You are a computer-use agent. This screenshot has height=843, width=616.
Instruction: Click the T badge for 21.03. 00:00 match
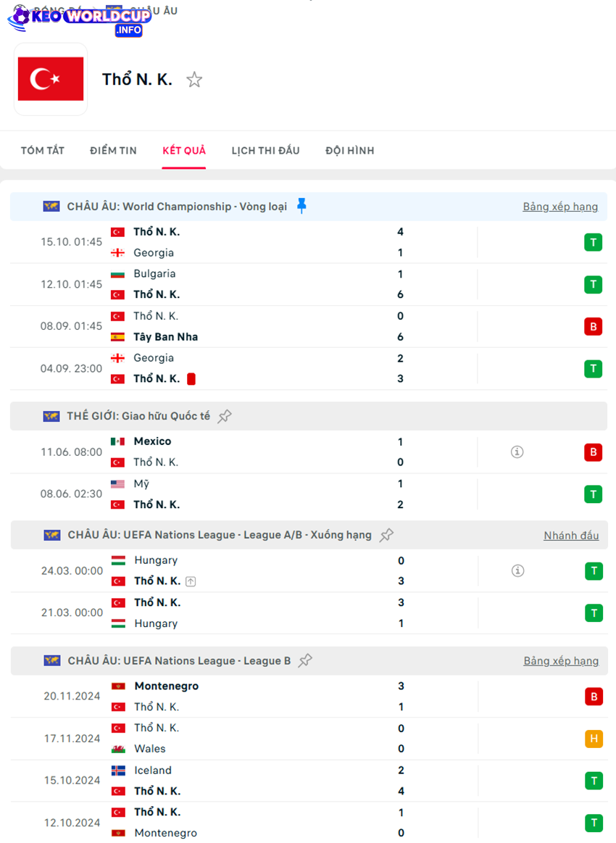[594, 613]
